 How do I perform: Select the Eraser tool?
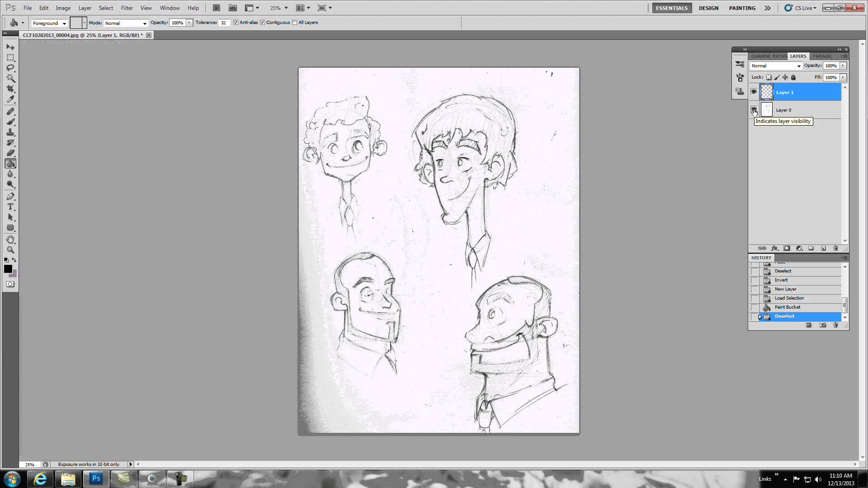11,153
